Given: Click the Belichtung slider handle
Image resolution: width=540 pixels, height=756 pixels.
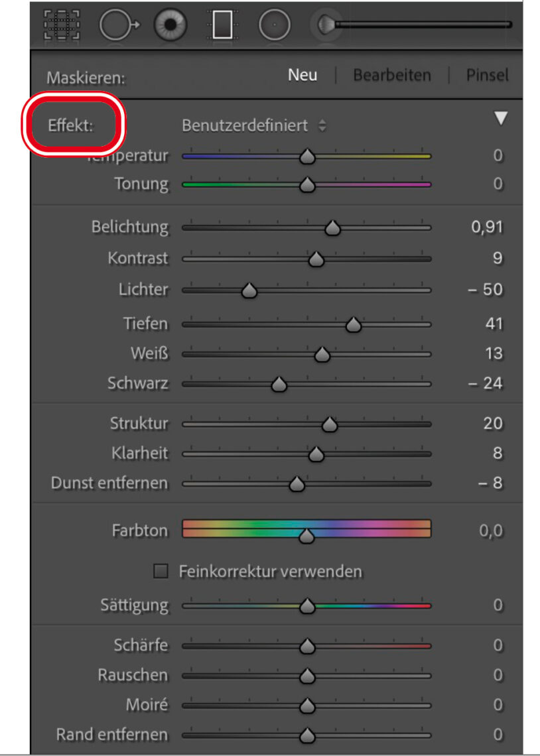Looking at the screenshot, I should tap(333, 229).
